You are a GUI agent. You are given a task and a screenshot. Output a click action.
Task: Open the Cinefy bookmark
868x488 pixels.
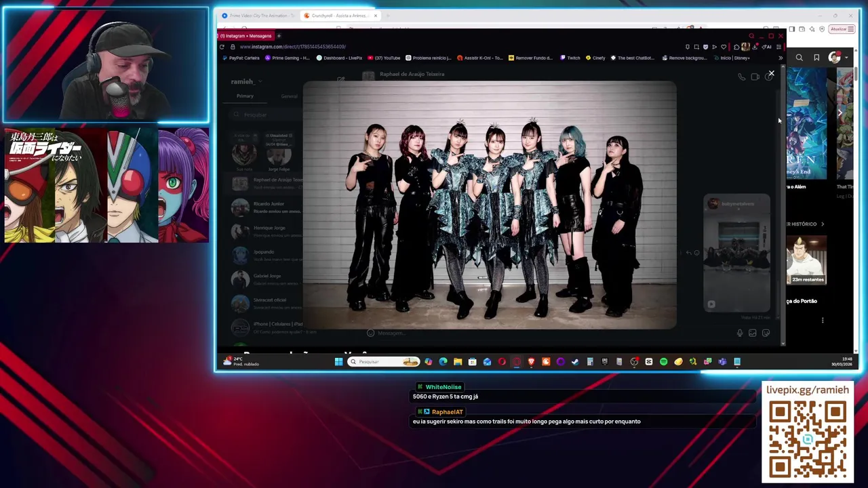pos(595,58)
